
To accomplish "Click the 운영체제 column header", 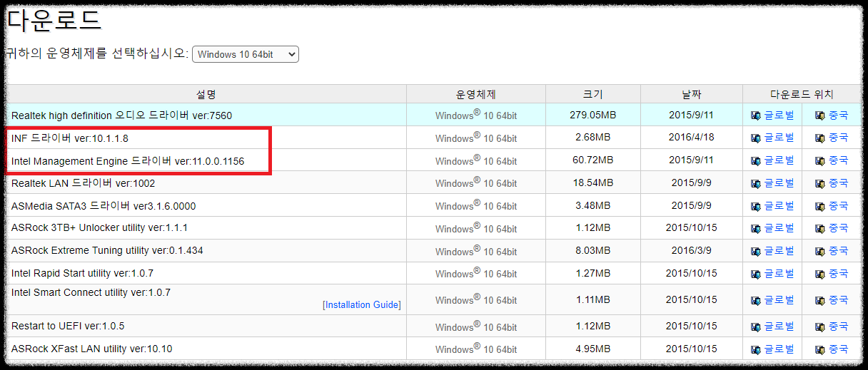I will (x=476, y=94).
